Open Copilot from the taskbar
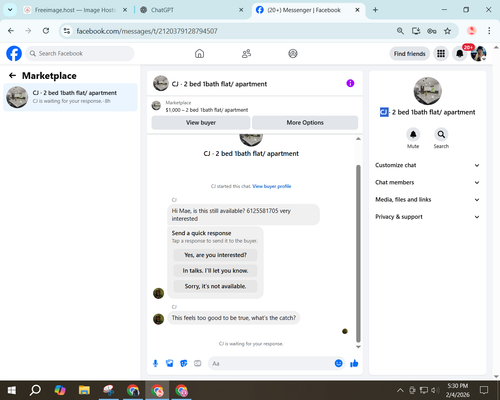Screen dimensions: 500x400 (x=60, y=390)
